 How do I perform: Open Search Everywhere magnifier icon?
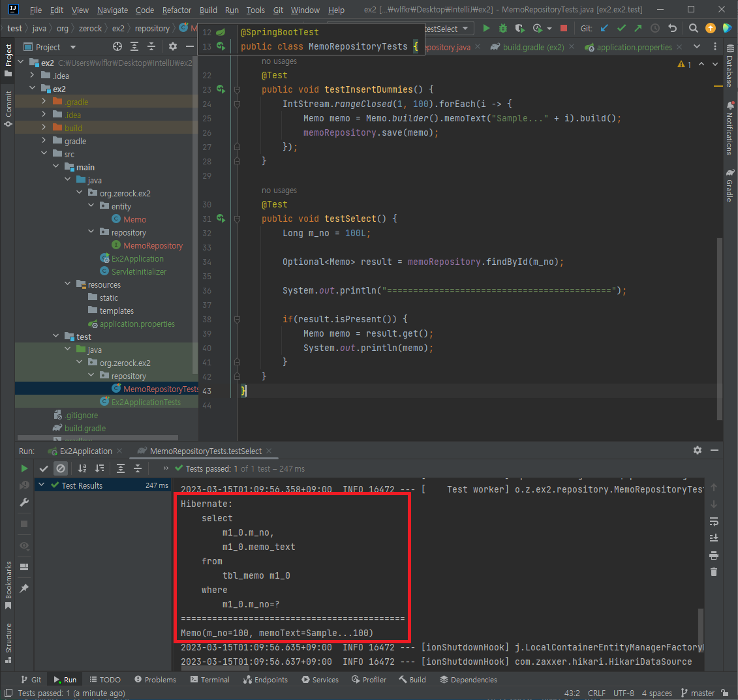coord(693,28)
